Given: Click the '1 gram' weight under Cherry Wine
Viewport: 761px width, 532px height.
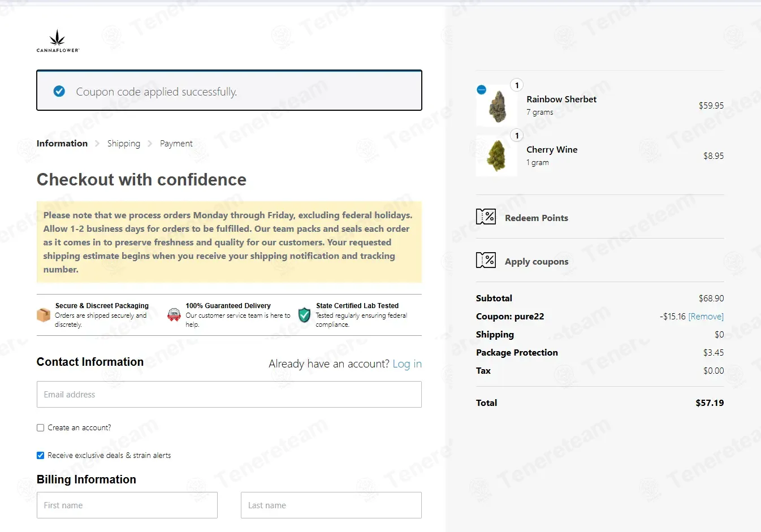Looking at the screenshot, I should 538,163.
